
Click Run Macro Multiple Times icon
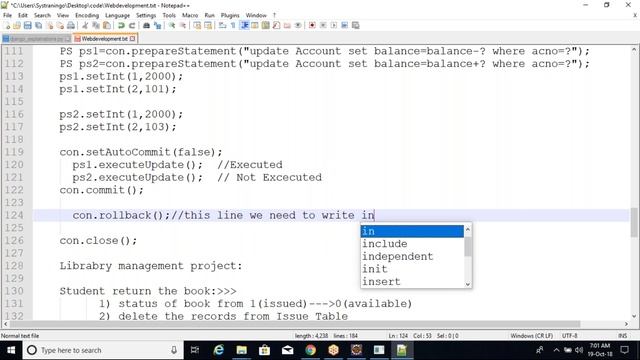[344, 25]
